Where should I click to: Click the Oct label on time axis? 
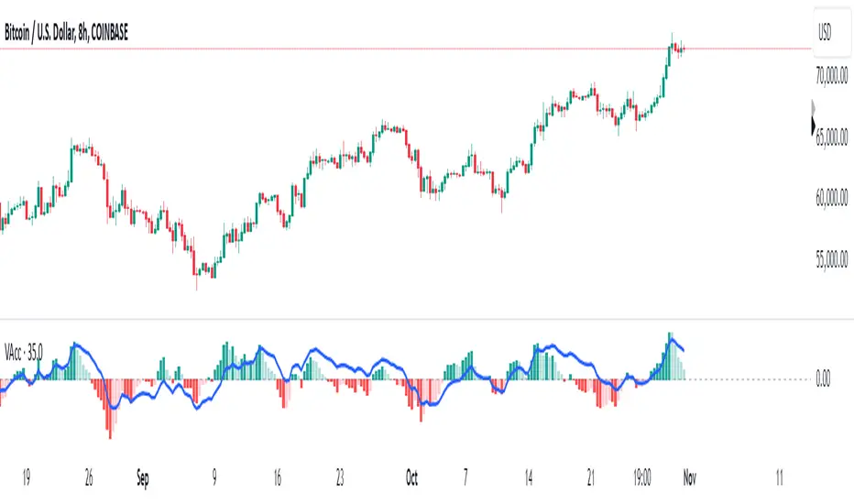tap(413, 477)
